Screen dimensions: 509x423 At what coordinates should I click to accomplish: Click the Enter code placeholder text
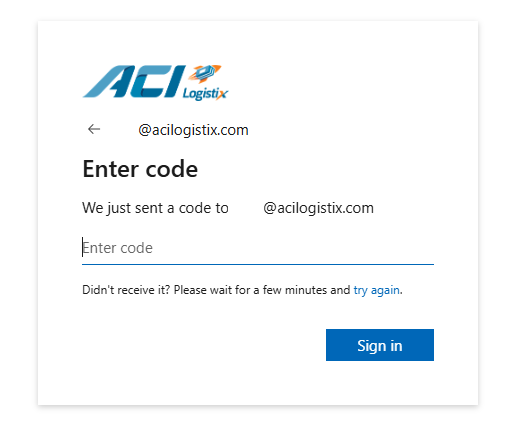(118, 248)
